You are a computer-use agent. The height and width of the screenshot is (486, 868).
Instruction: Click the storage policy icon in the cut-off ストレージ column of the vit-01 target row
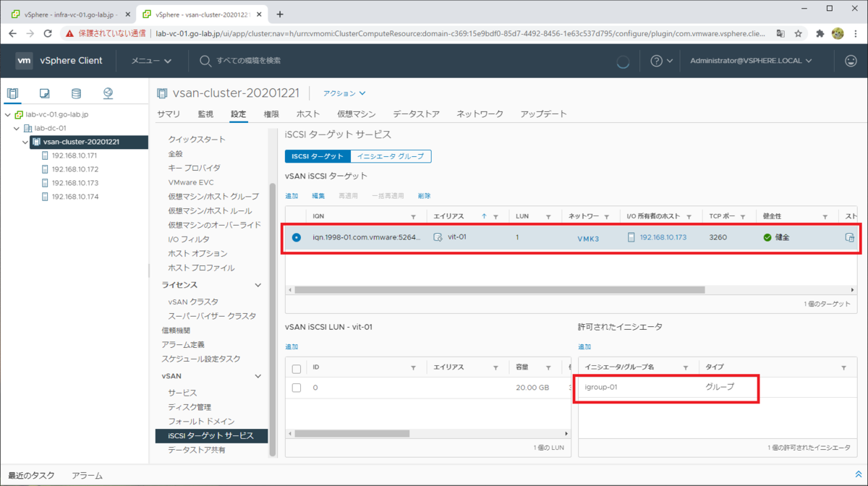(x=850, y=237)
